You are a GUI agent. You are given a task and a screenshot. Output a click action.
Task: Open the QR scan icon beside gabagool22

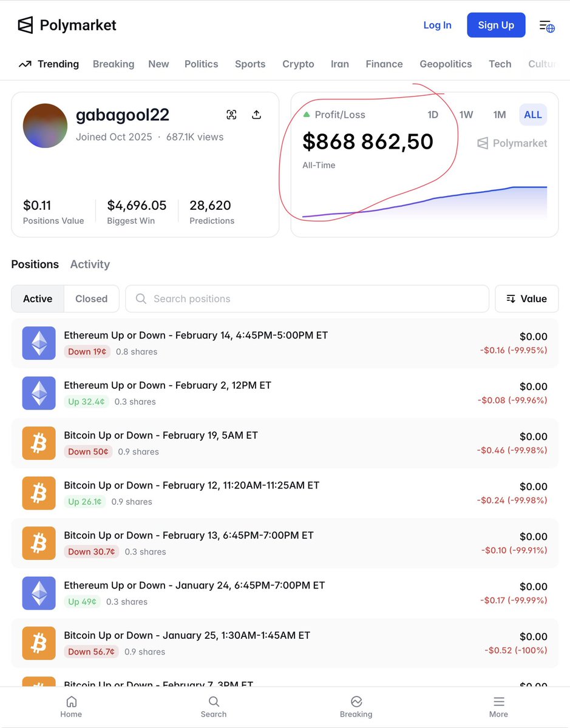[x=231, y=115]
